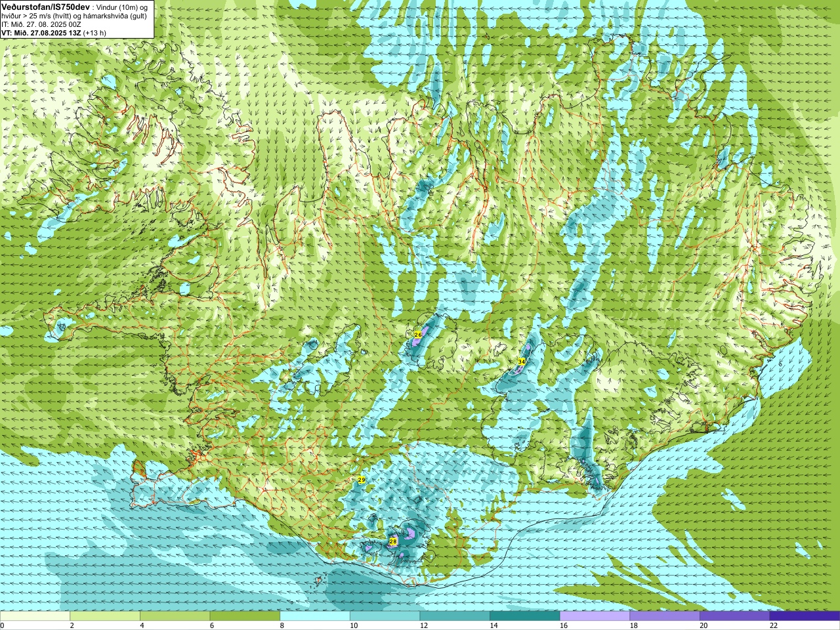Click the 10–12 m/s turquoise legend swatch
The width and height of the screenshot is (840, 630).
385,616
